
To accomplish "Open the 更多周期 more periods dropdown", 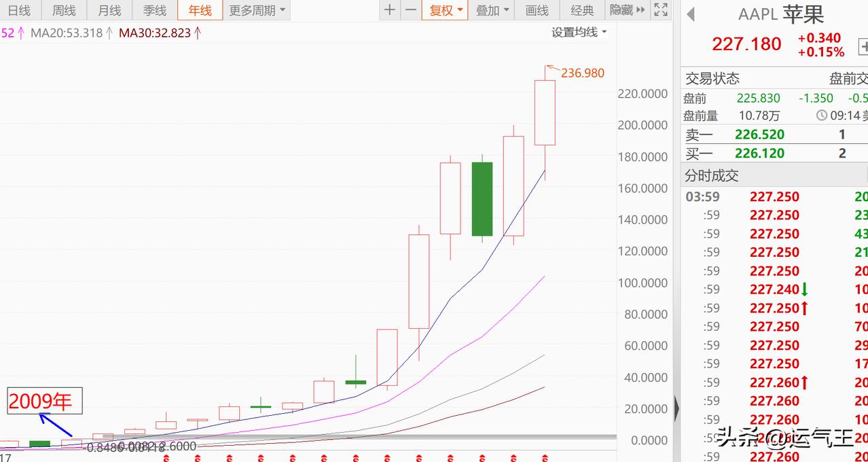I will click(257, 10).
